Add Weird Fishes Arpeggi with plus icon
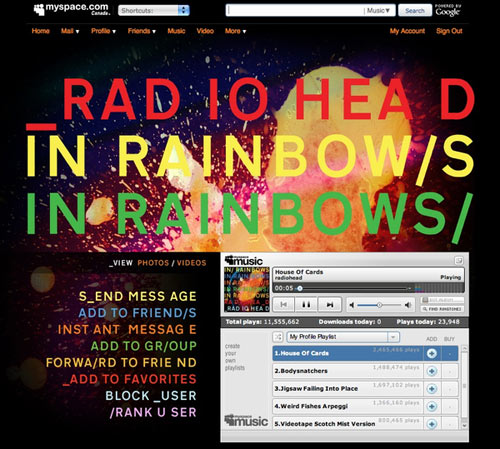The height and width of the screenshot is (449, 500). click(432, 406)
